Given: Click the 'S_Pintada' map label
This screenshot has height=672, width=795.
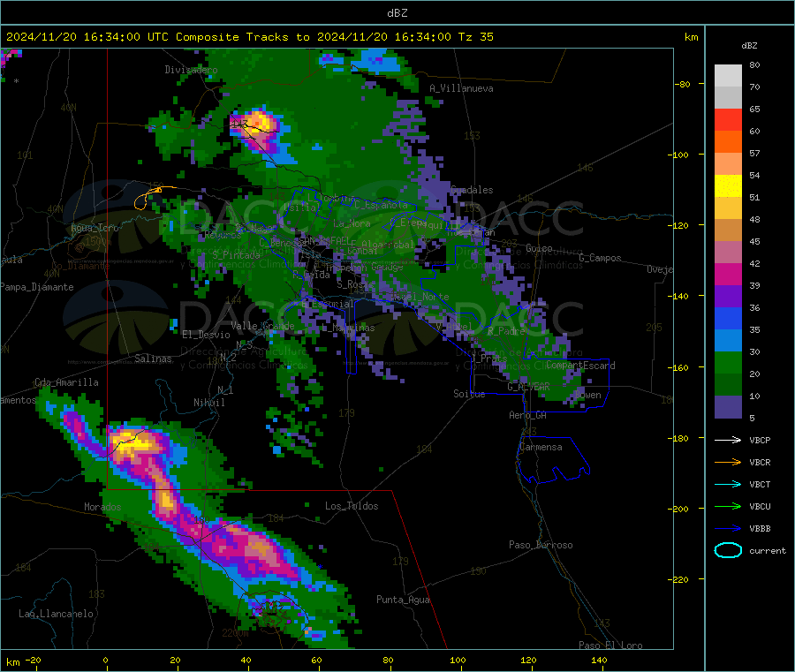Looking at the screenshot, I should tap(236, 255).
